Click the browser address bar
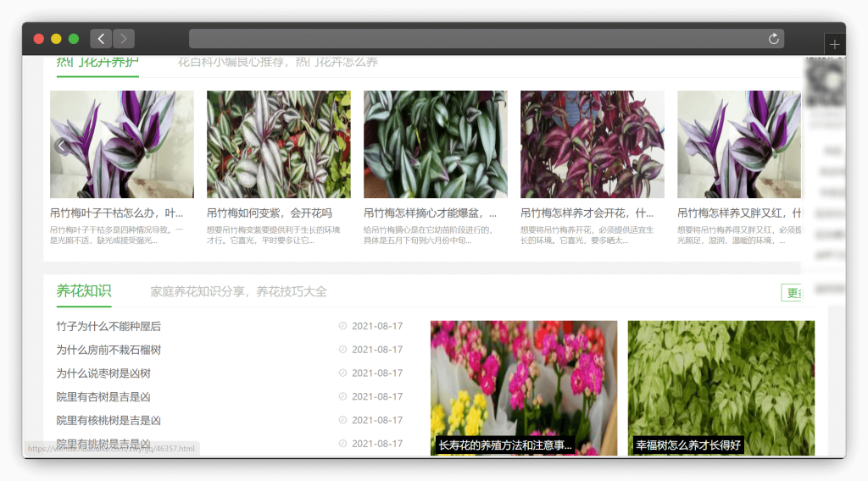This screenshot has width=868, height=481. coord(486,39)
